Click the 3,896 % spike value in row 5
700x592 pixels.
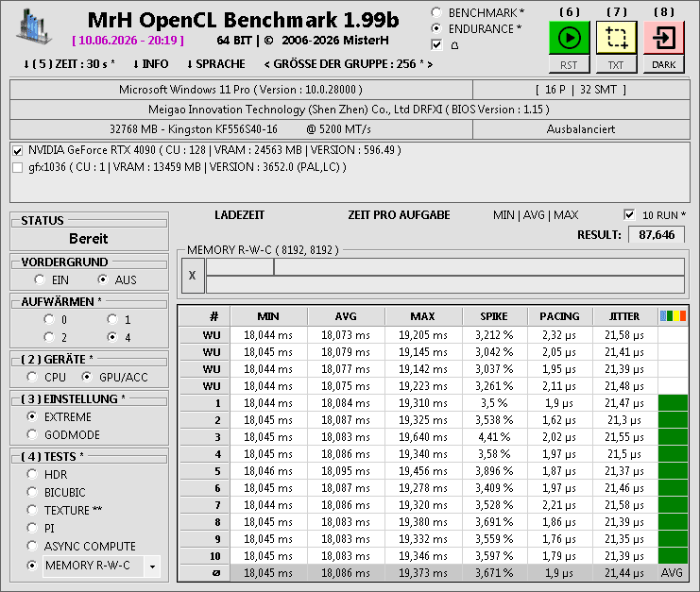(494, 471)
